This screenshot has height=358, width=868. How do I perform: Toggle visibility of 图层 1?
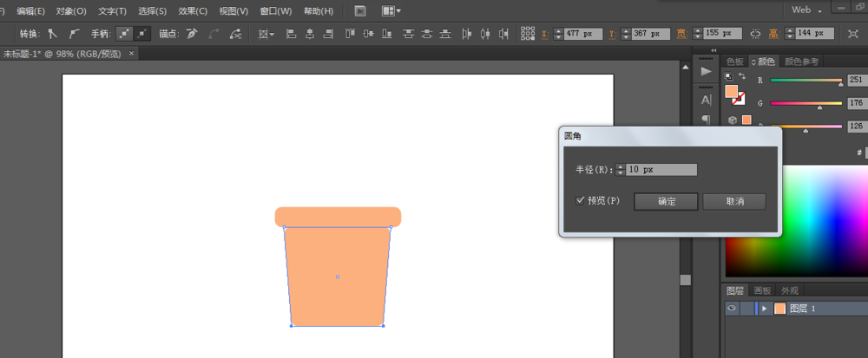[x=732, y=309]
